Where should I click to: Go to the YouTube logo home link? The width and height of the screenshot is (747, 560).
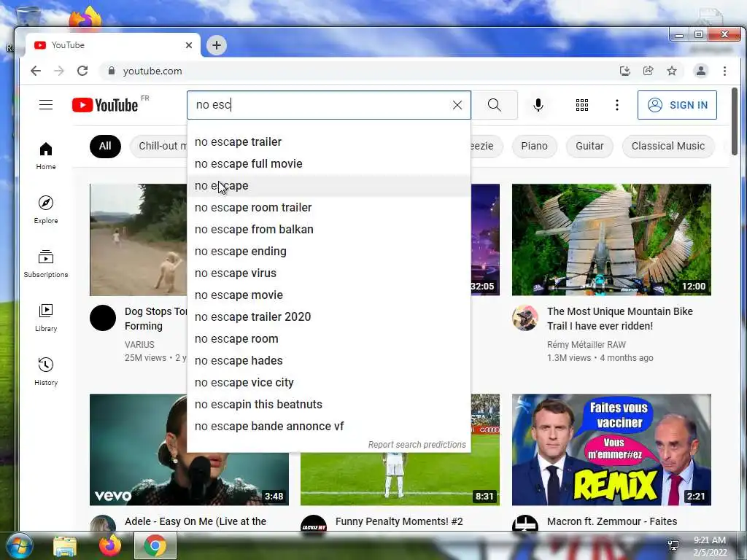click(x=105, y=105)
